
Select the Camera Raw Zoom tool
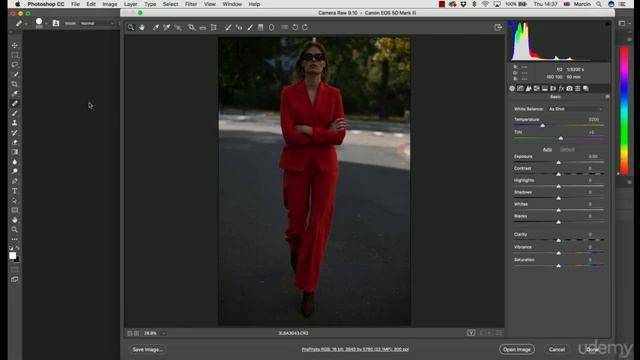point(131,27)
